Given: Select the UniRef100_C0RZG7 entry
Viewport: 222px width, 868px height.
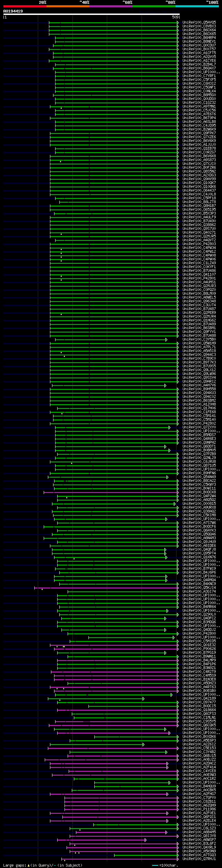Looking at the screenshot, I should [x=199, y=152].
